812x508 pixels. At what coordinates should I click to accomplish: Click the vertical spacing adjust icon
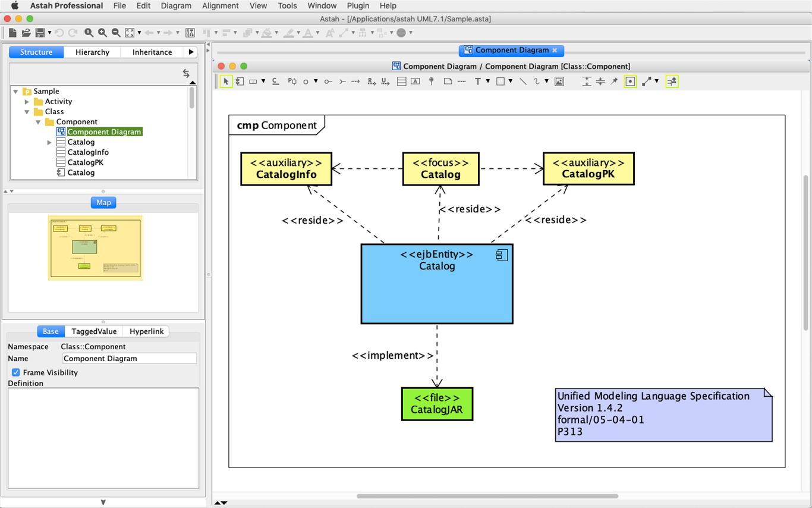pos(587,81)
